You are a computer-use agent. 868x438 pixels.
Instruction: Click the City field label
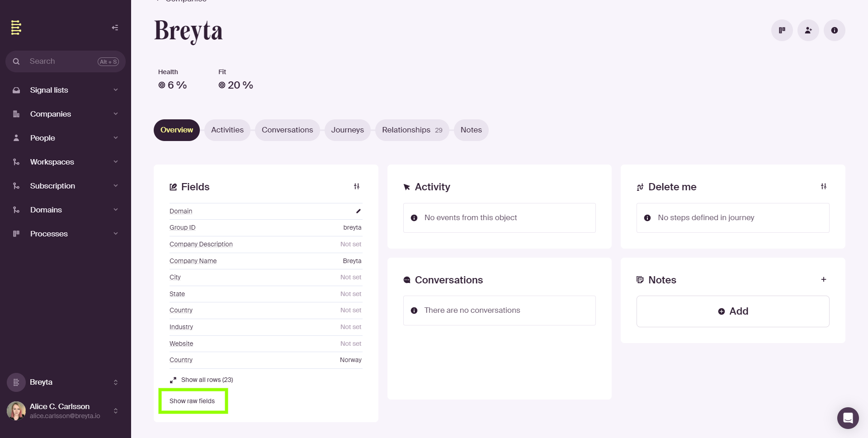click(x=175, y=277)
